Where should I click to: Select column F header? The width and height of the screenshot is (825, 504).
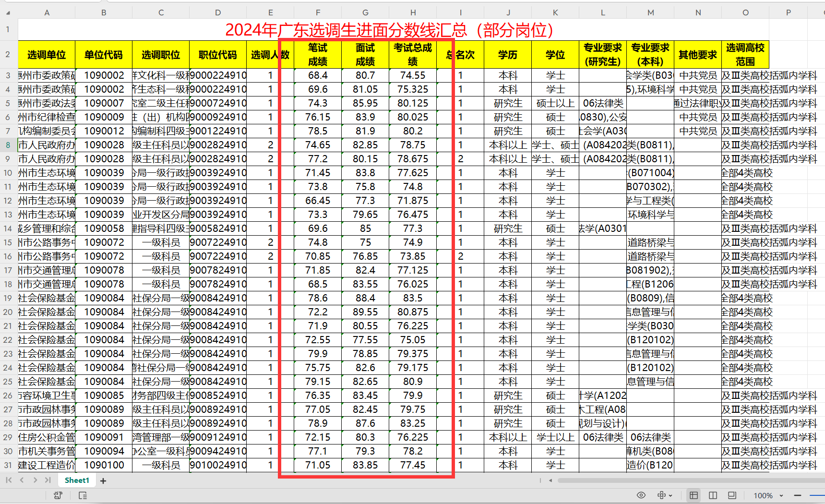318,13
